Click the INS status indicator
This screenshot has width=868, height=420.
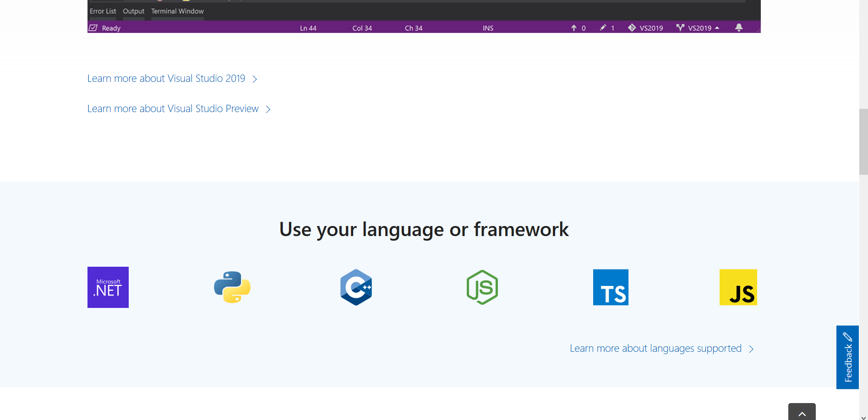point(488,28)
